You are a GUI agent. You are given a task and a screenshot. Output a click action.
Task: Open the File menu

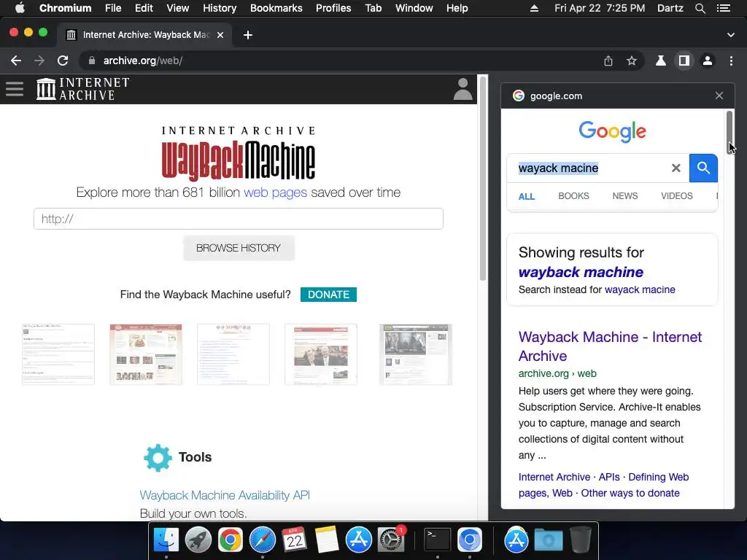coord(113,8)
